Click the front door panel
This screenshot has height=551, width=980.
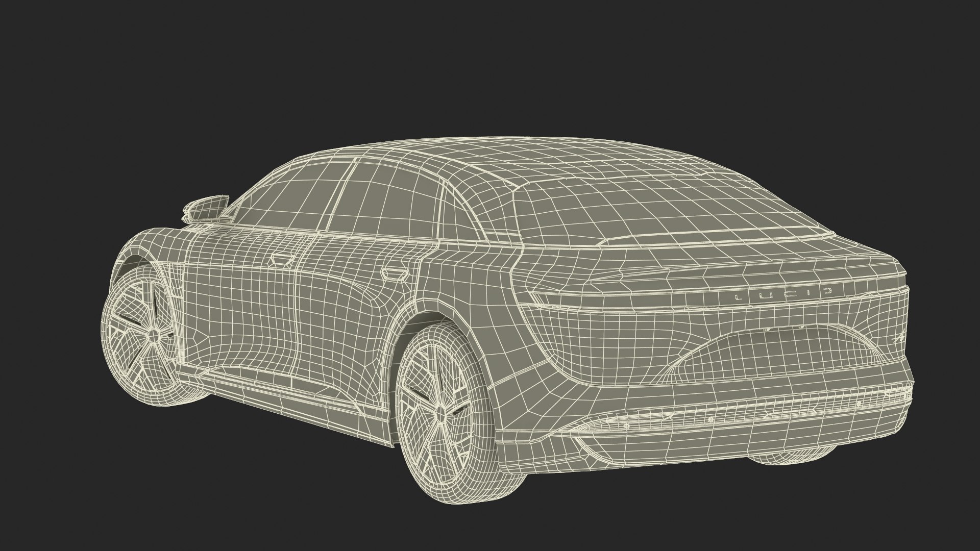240,306
